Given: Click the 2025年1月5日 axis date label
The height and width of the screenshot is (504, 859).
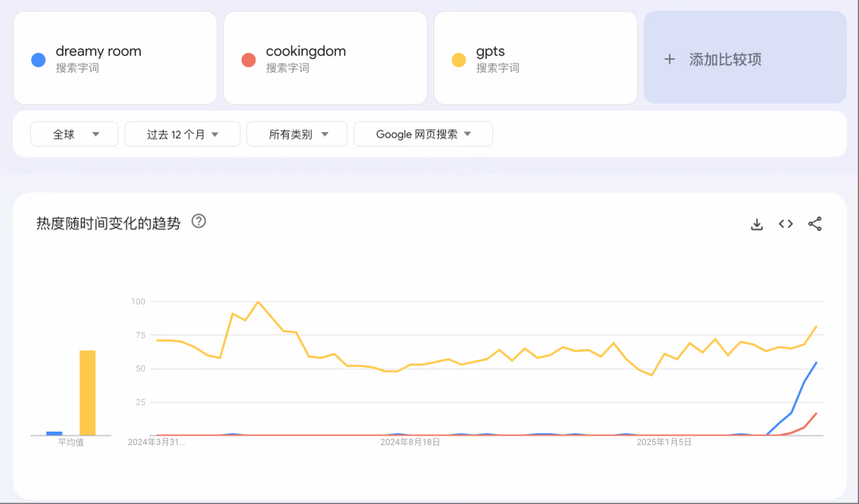Looking at the screenshot, I should pyautogui.click(x=664, y=442).
